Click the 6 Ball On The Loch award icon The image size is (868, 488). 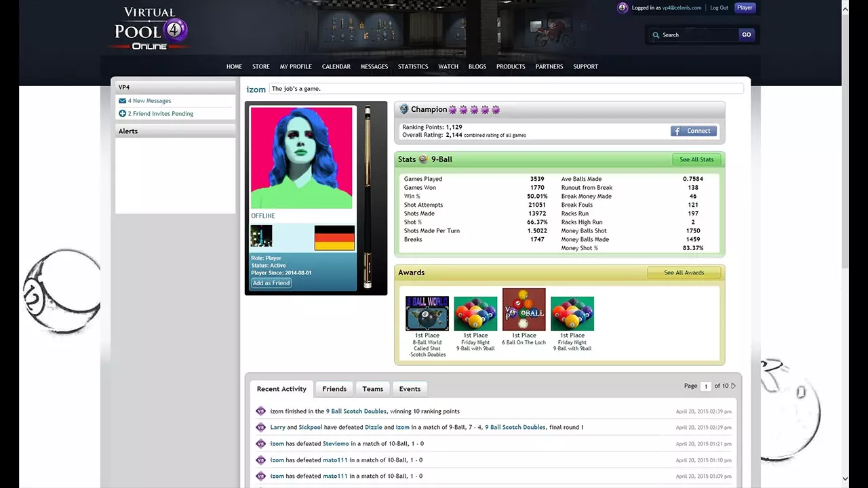click(524, 310)
